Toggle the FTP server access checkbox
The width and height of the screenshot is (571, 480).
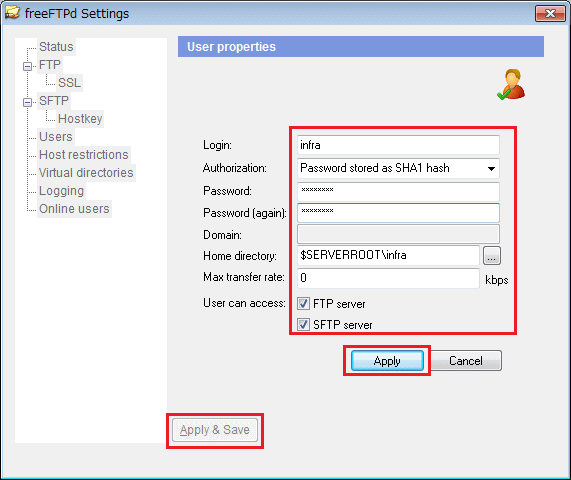303,303
